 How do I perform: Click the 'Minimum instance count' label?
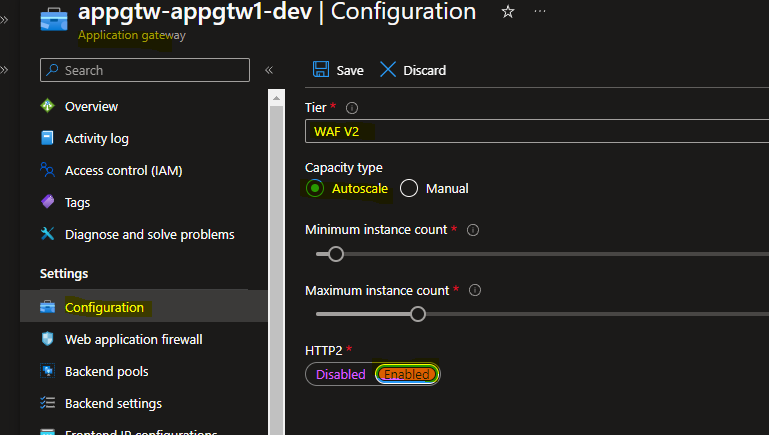tap(376, 230)
